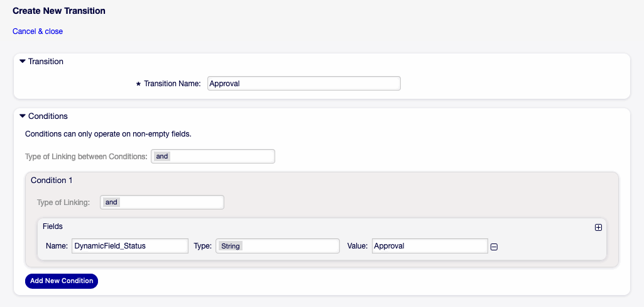Viewport: 644px width, 307px height.
Task: Click the Type label in Fields row
Action: [202, 246]
